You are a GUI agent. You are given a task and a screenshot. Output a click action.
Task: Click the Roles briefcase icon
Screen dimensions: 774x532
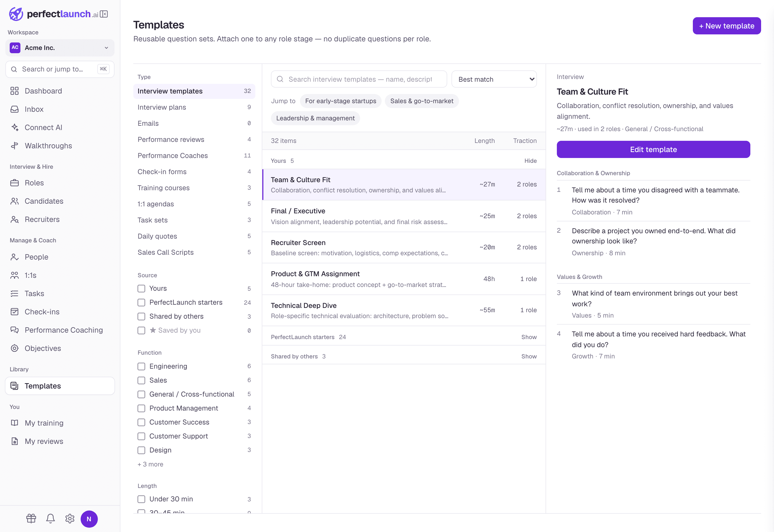[x=14, y=183]
